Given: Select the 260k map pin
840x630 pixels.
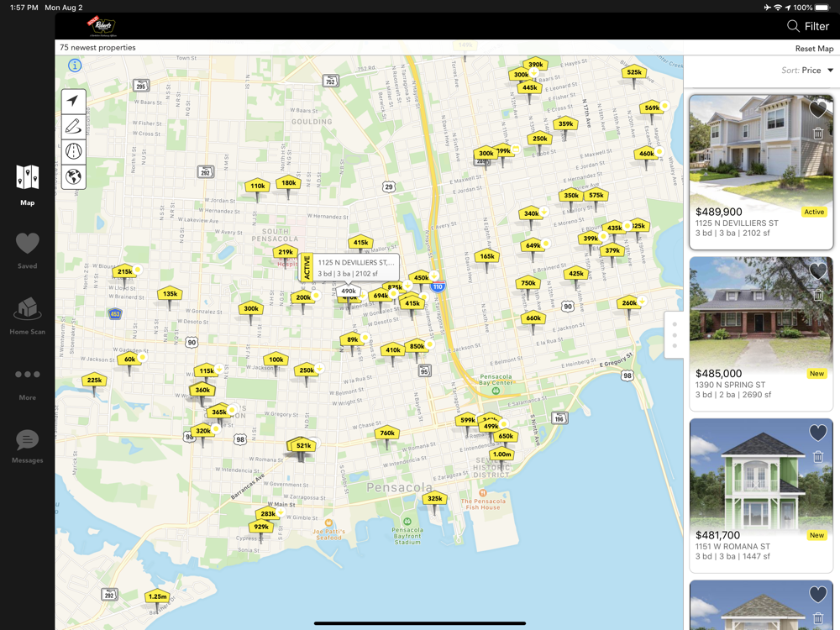Looking at the screenshot, I should click(x=629, y=302).
